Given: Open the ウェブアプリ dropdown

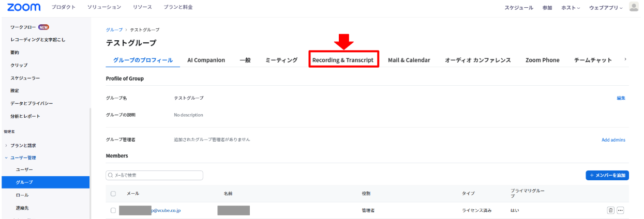Looking at the screenshot, I should coord(605,8).
